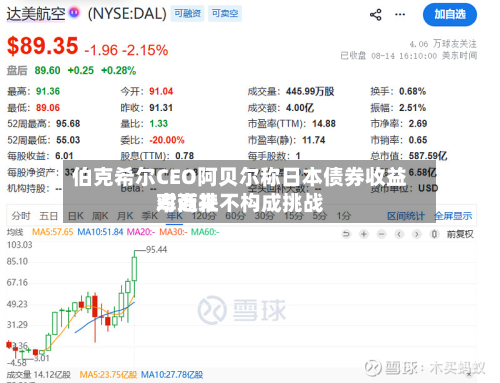
Task: Click the 市盈率(静) value 11.74
Action: pyautogui.click(x=314, y=140)
